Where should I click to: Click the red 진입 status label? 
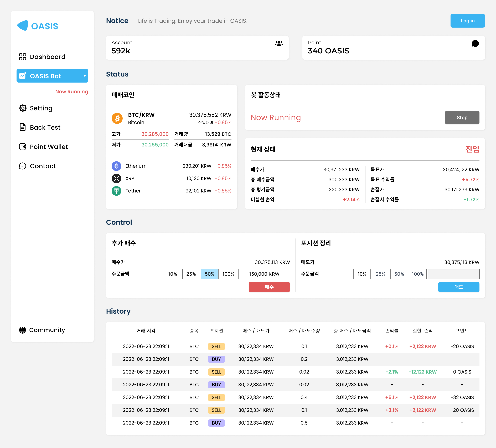(x=472, y=149)
